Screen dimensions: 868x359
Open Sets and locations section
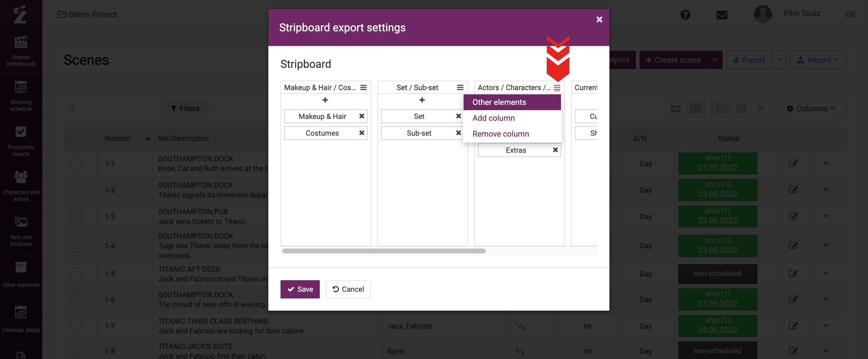pyautogui.click(x=21, y=232)
